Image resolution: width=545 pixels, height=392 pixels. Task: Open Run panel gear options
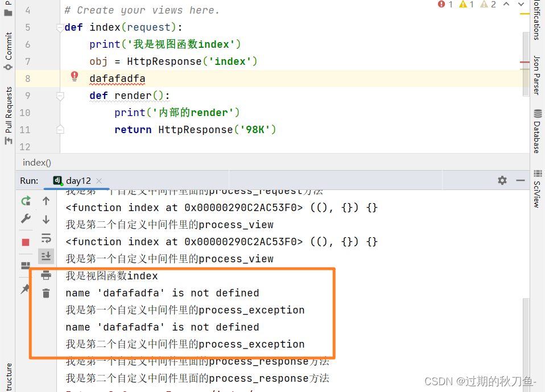pyautogui.click(x=502, y=180)
